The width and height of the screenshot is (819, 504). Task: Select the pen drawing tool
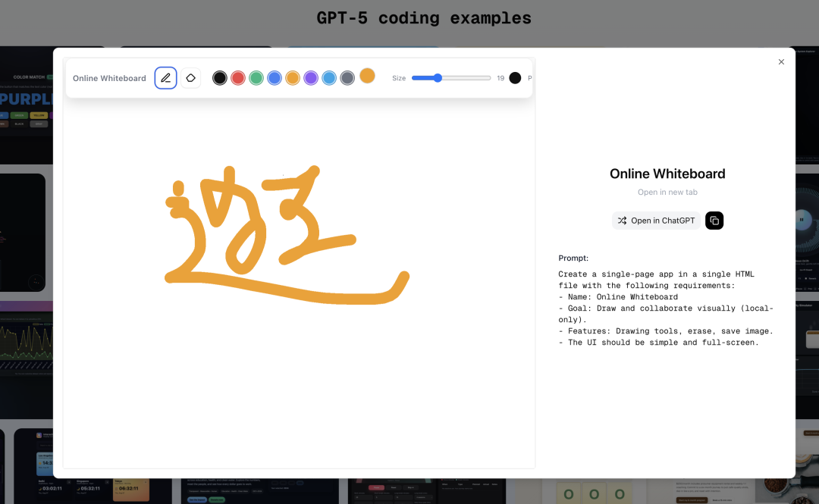pyautogui.click(x=165, y=78)
